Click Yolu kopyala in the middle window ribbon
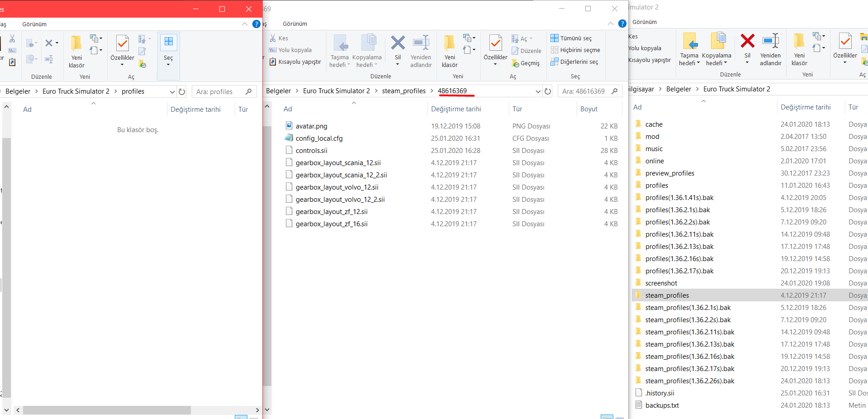868x419 pixels. [x=290, y=50]
